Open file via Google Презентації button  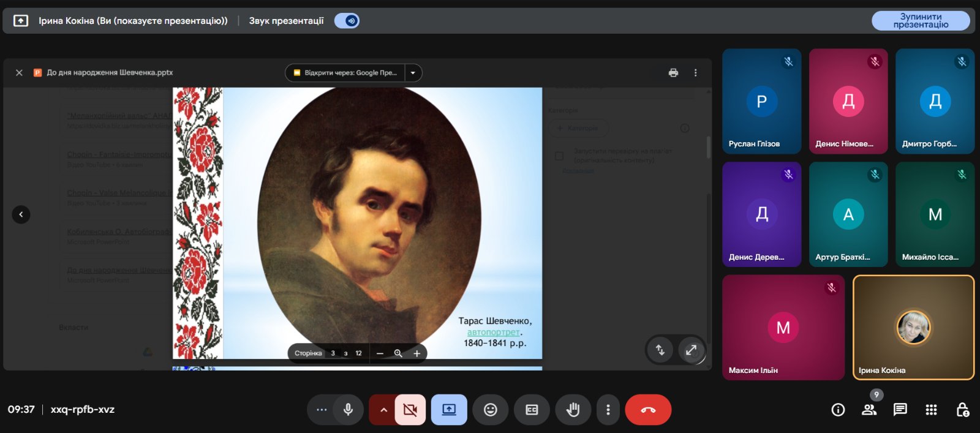point(345,73)
